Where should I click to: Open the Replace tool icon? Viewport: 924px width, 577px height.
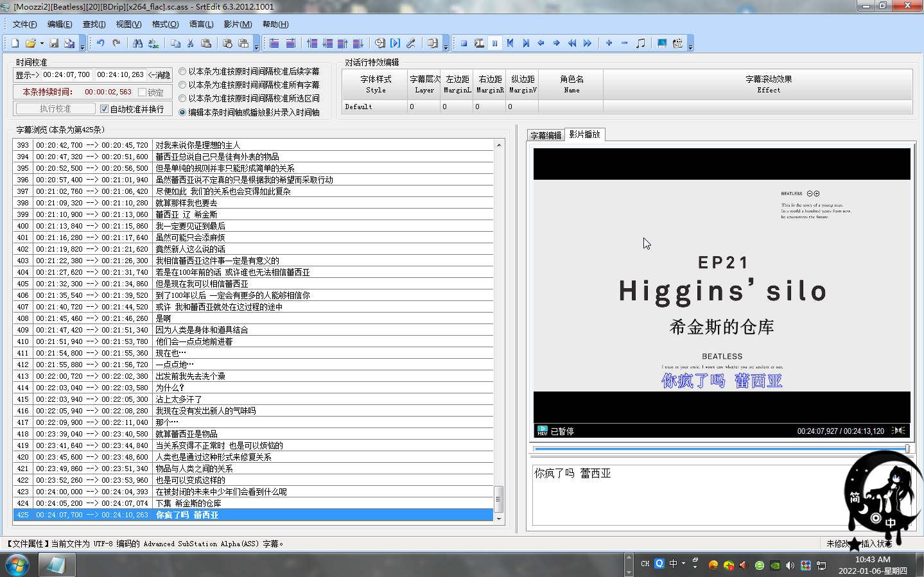click(153, 43)
